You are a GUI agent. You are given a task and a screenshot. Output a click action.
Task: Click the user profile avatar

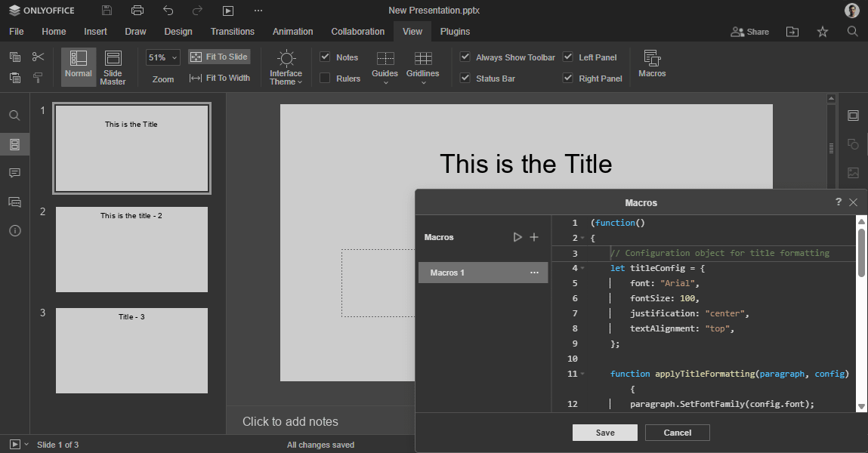pyautogui.click(x=852, y=10)
